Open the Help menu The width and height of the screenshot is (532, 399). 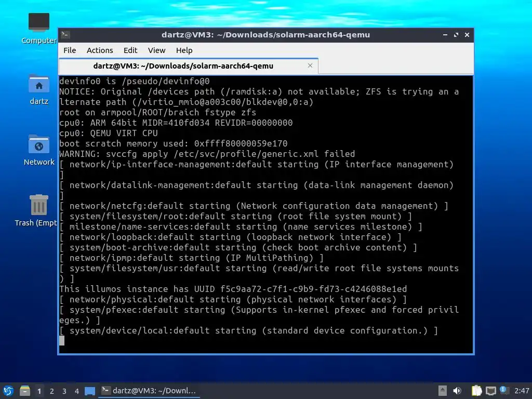184,50
